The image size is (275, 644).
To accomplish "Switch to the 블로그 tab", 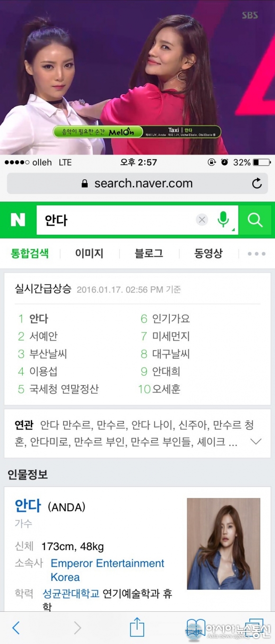I will pyautogui.click(x=149, y=253).
